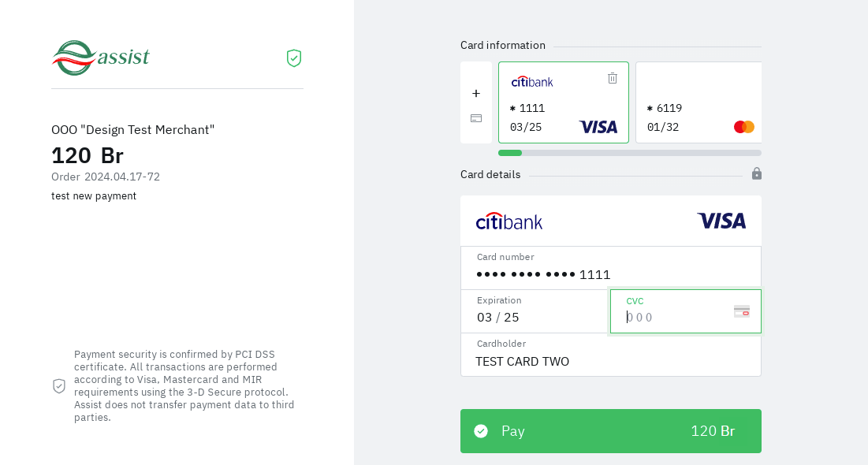This screenshot has width=868, height=465.
Task: Click the card icon below the plus sign
Action: tap(476, 118)
